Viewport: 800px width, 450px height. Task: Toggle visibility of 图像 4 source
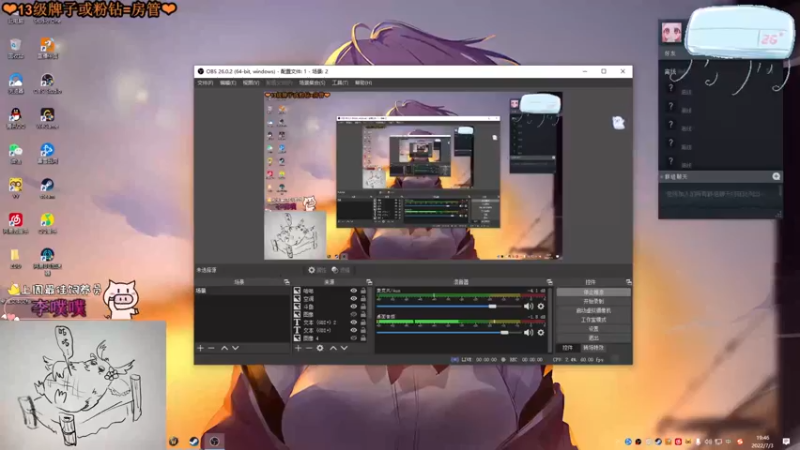tap(353, 338)
